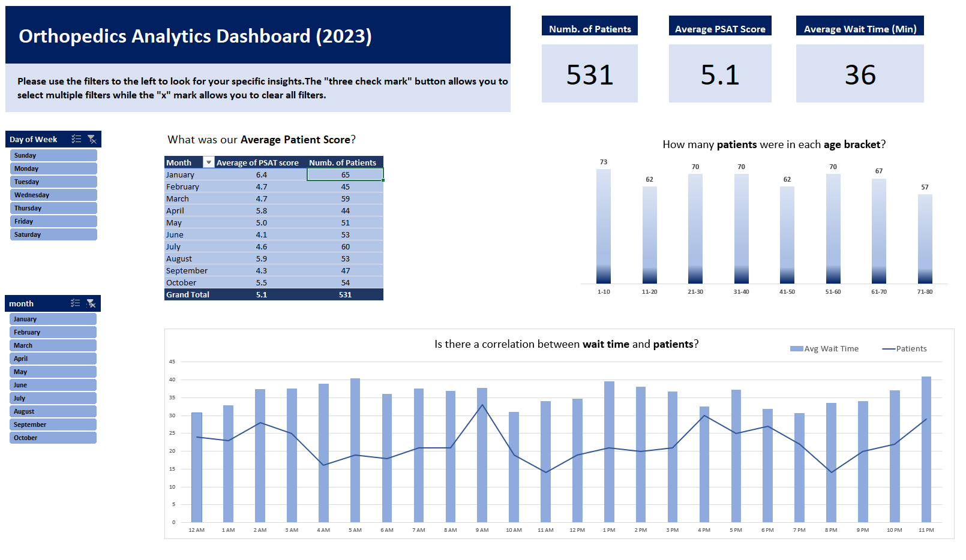Image resolution: width=966 pixels, height=560 pixels.
Task: Select June in month slicer
Action: tap(53, 385)
